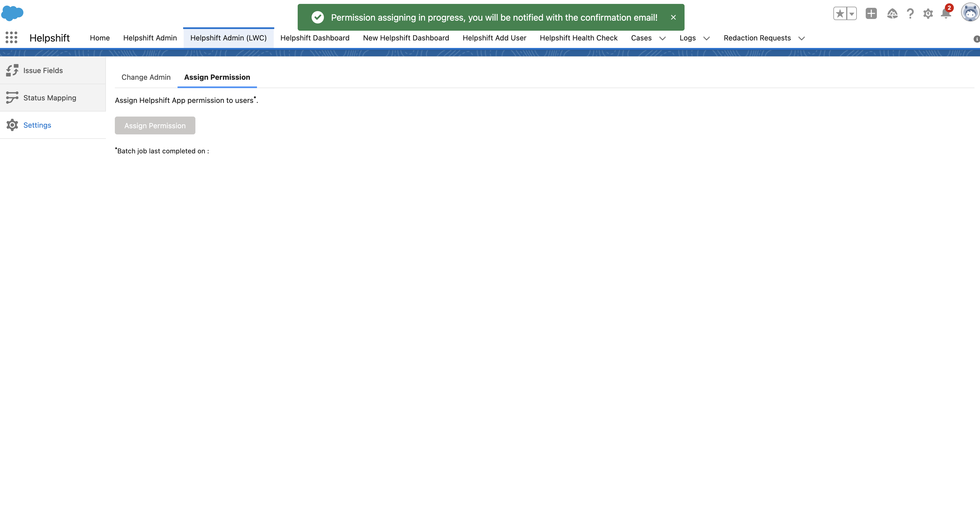The image size is (980, 522).
Task: Open the Setup gear icon
Action: coord(928,14)
